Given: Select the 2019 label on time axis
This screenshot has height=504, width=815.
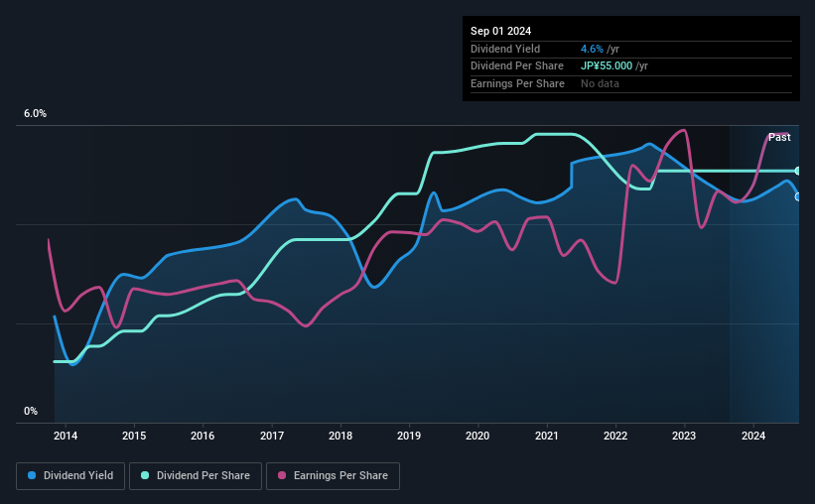Looking at the screenshot, I should (409, 436).
